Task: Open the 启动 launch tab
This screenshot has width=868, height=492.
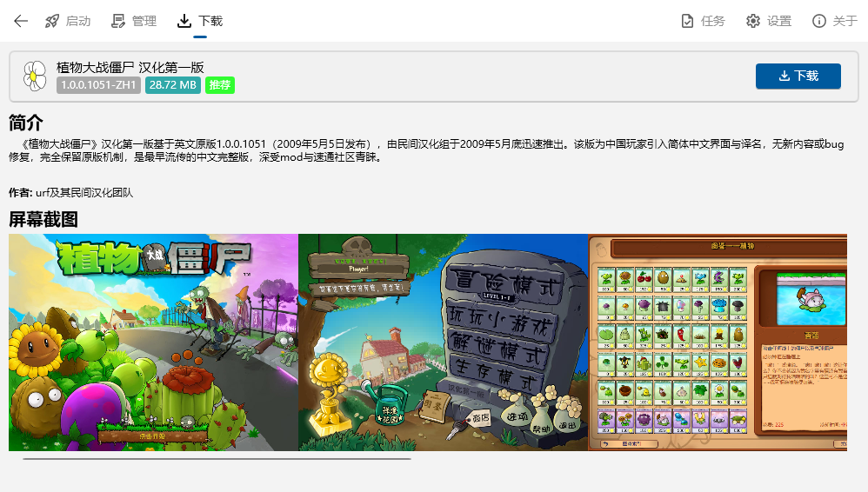Action: click(x=68, y=21)
